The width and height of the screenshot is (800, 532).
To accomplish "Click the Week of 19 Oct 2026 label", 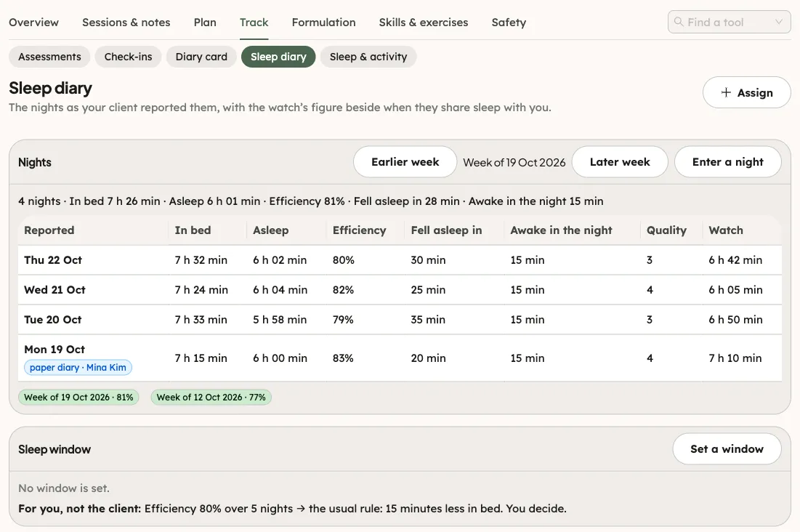I will tap(514, 162).
